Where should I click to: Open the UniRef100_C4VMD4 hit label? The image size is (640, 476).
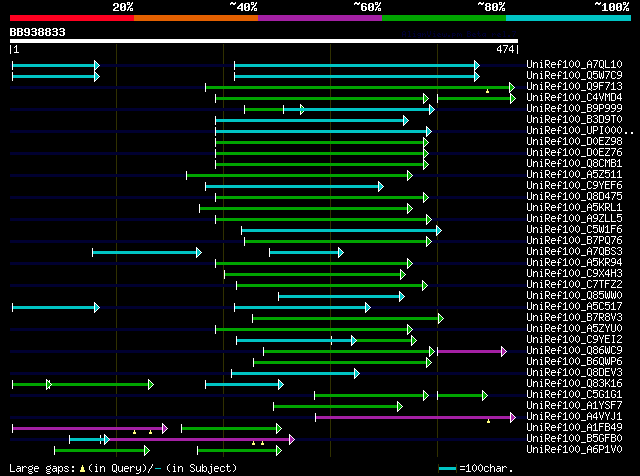point(574,97)
